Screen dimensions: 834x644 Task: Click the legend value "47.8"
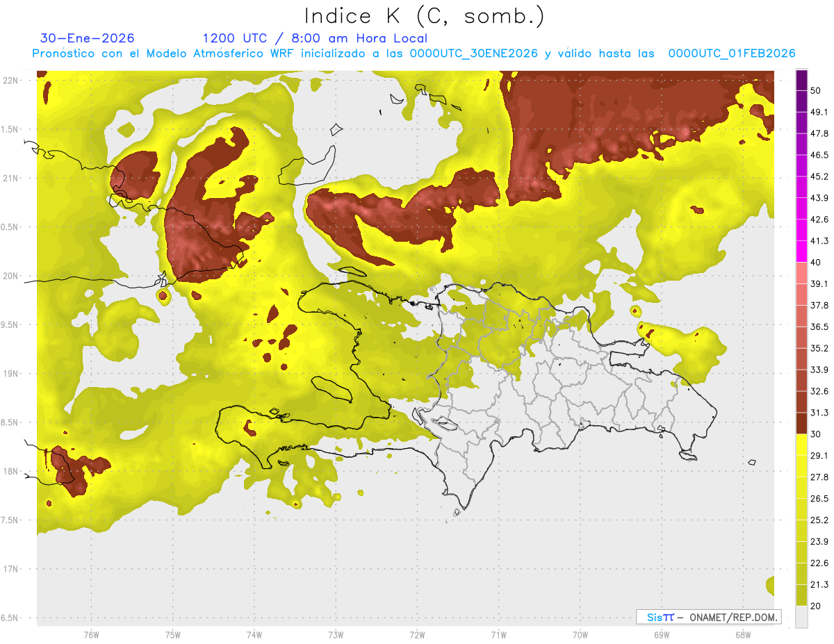pos(819,133)
